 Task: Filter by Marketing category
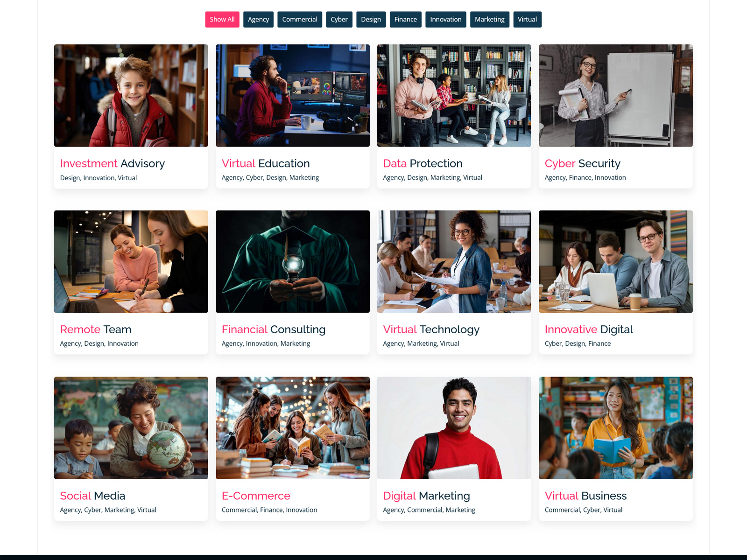tap(489, 20)
